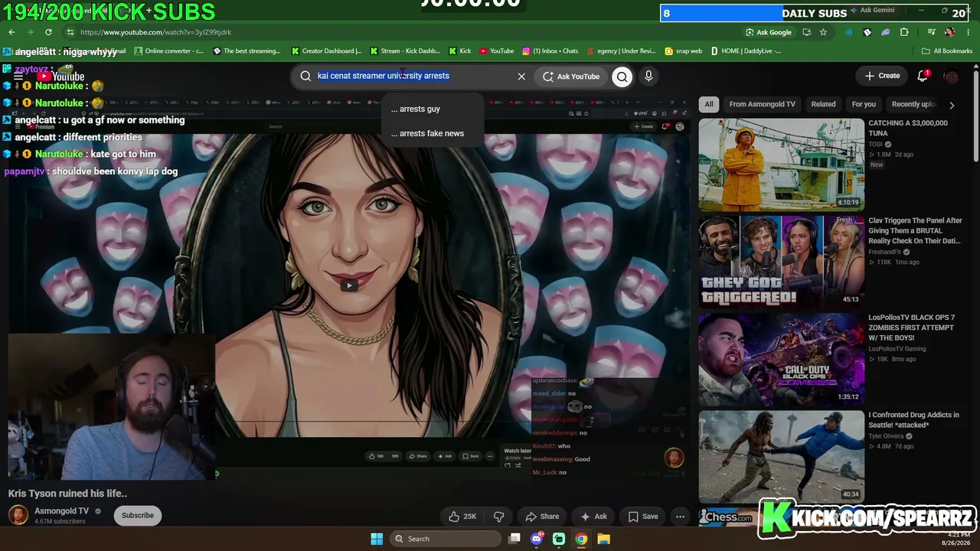Image resolution: width=980 pixels, height=551 pixels.
Task: Open the Windows Start menu
Action: [x=377, y=539]
